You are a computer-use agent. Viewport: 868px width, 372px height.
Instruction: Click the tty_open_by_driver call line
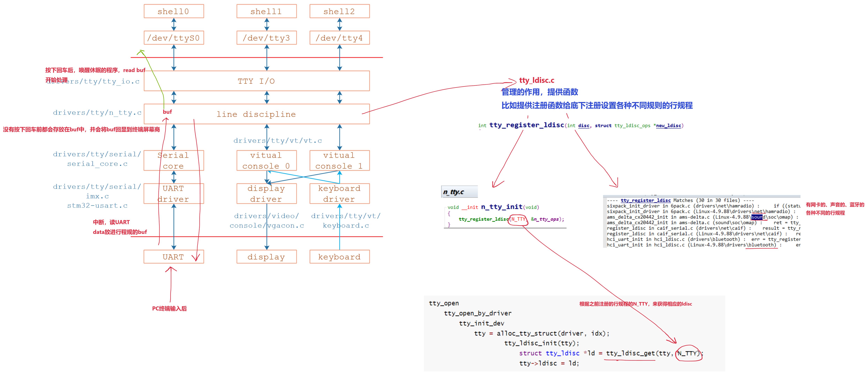[477, 313]
